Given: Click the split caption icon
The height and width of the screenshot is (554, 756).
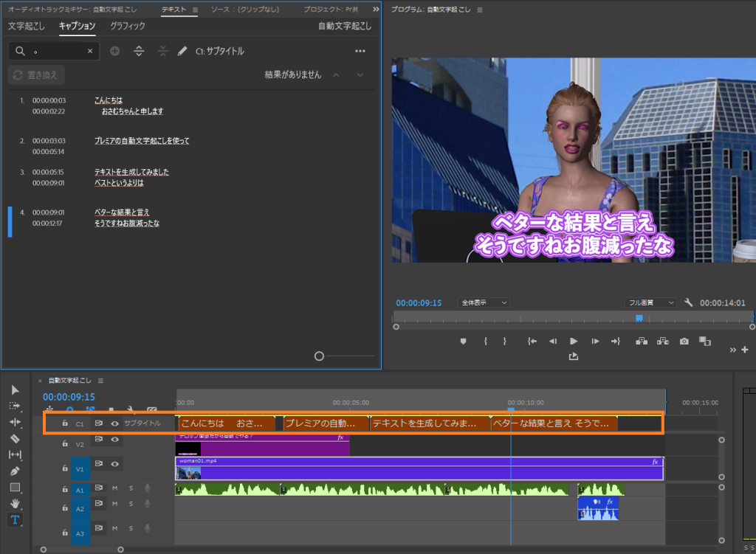Looking at the screenshot, I should (x=139, y=51).
